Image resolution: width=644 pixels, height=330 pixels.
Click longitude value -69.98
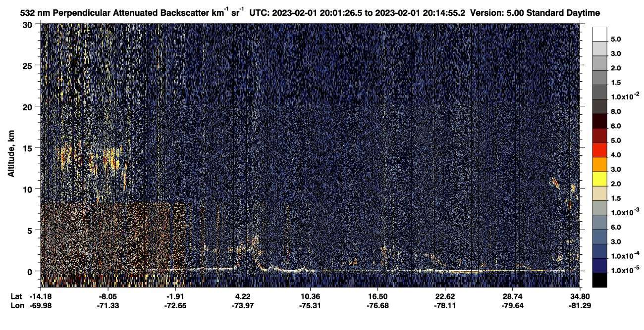click(41, 305)
